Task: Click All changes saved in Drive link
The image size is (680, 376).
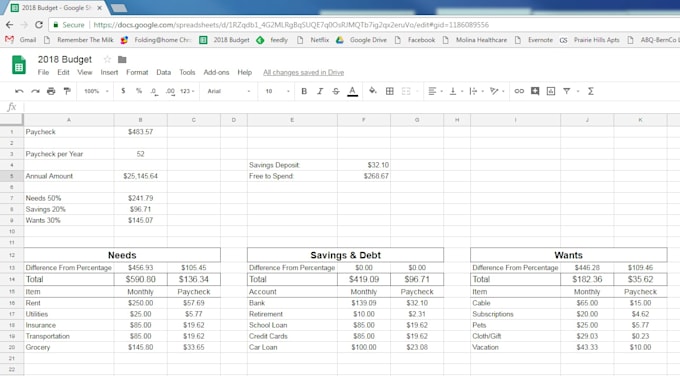Action: (304, 72)
